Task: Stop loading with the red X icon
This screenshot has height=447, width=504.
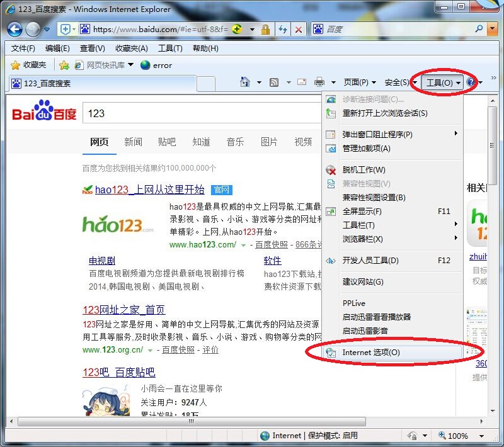Action: click(298, 30)
